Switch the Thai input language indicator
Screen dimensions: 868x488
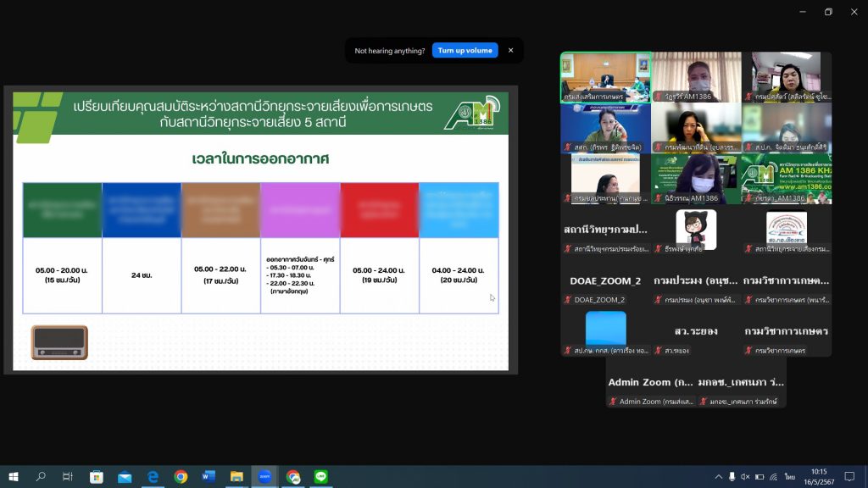tap(790, 477)
